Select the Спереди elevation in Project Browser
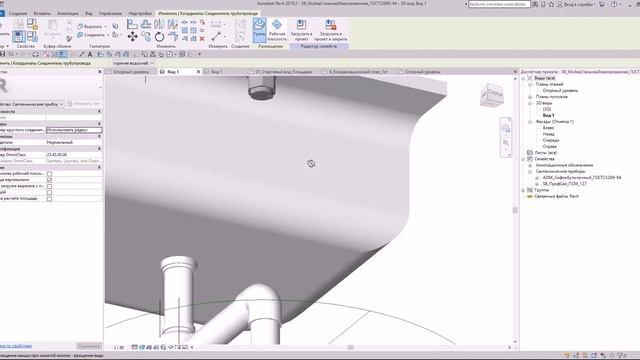 tap(551, 140)
